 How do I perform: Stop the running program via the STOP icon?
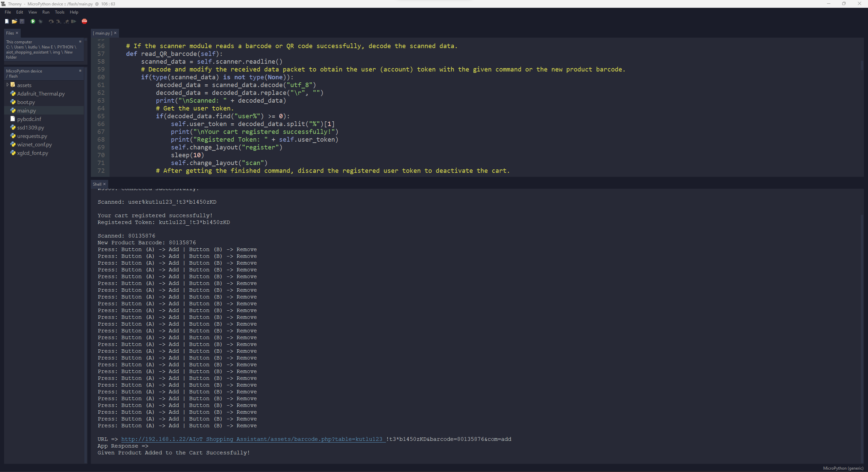(84, 21)
